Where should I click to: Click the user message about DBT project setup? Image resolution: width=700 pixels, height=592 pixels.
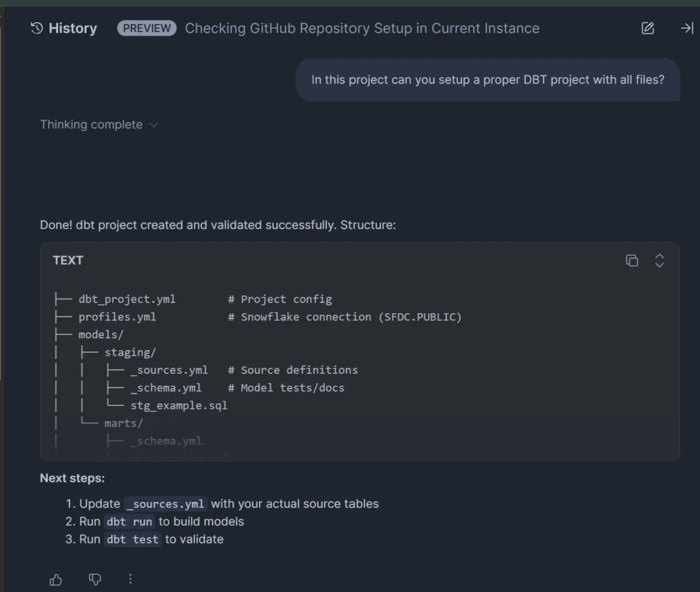coord(487,79)
